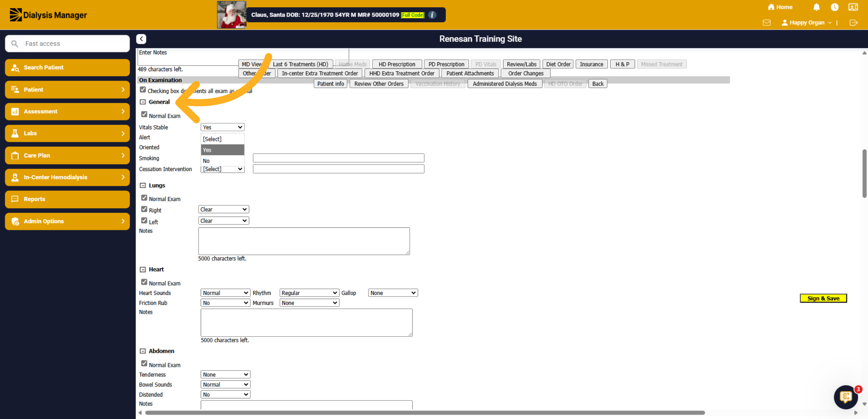Viewport: 868px width, 419px height.
Task: Click the Reports sidebar icon
Action: (15, 199)
